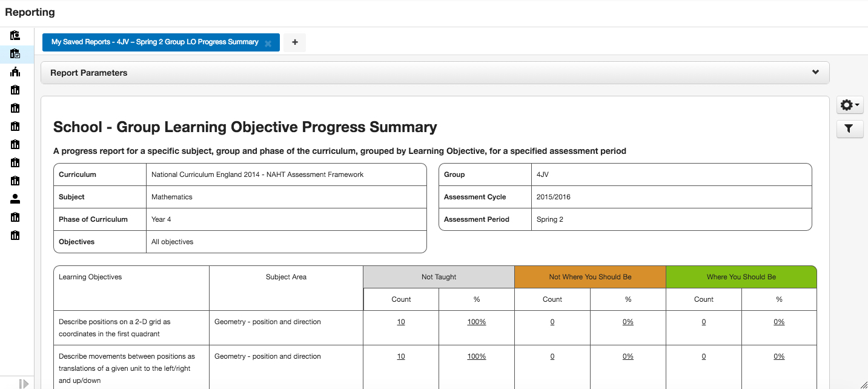Click the green Where You Should Be header

coord(741,277)
